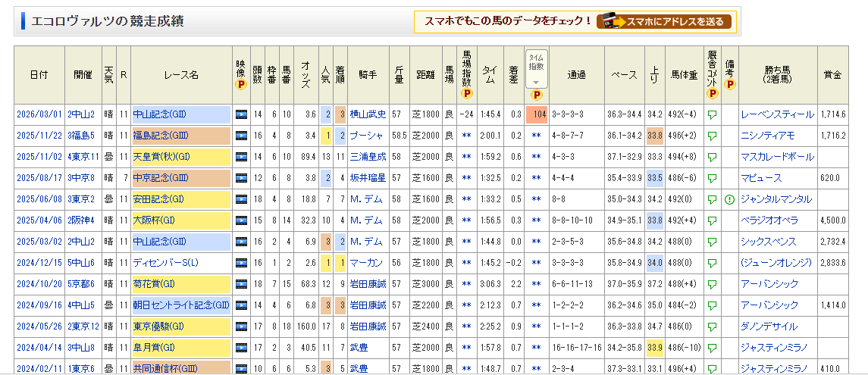The height and width of the screenshot is (375, 868).
Task: Click premium P icon under 備考 header
Action: pyautogui.click(x=729, y=84)
